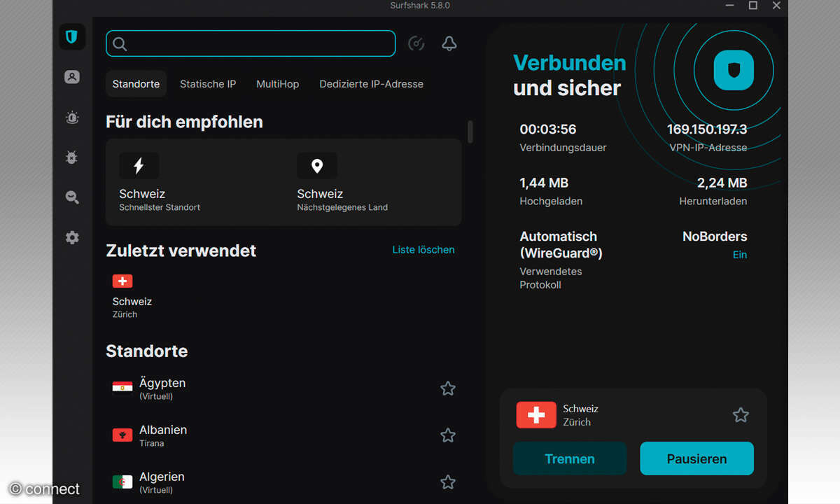Switch to the Dedizierte IP-Adresse tab
840x504 pixels.
pos(372,84)
